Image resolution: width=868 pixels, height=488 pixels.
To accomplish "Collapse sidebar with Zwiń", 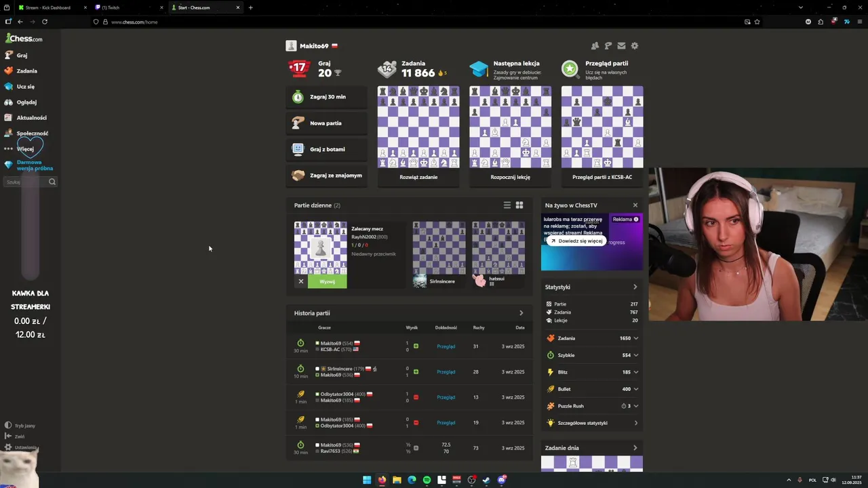I will (x=15, y=436).
